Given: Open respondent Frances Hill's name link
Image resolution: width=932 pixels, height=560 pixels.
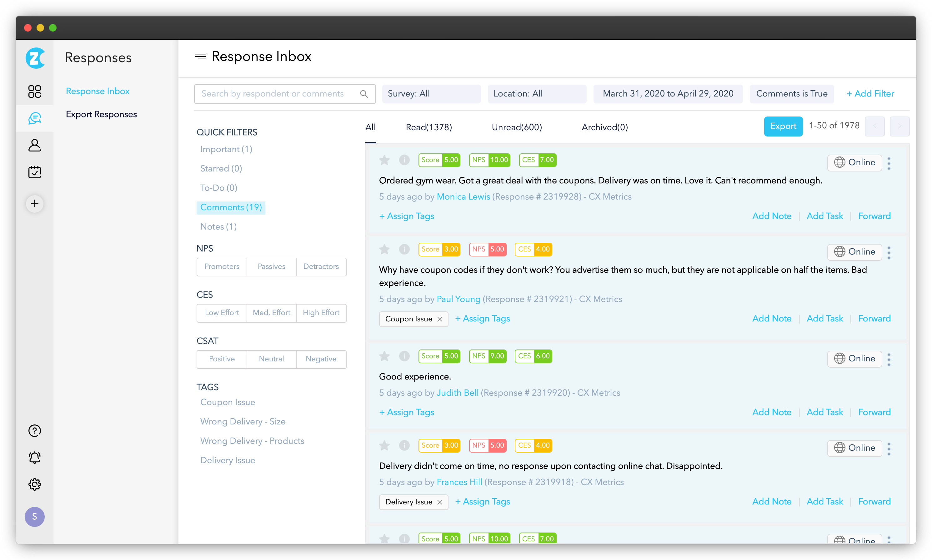Looking at the screenshot, I should point(459,482).
